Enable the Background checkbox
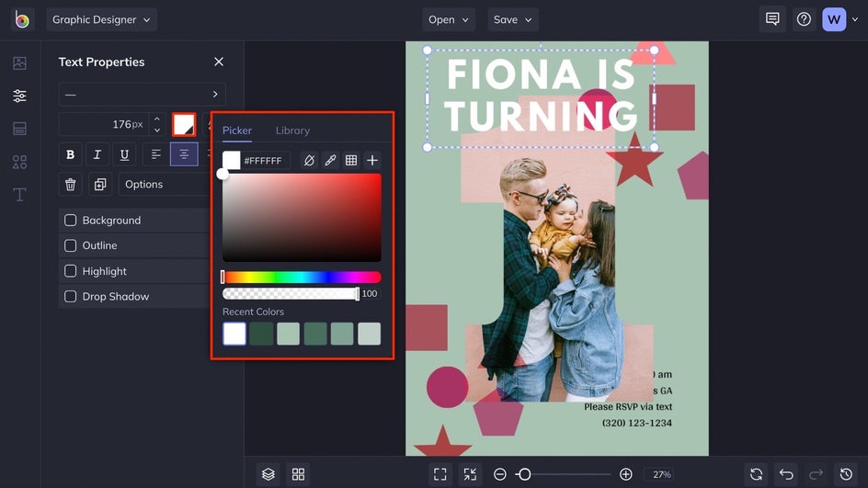The image size is (868, 488). click(70, 221)
